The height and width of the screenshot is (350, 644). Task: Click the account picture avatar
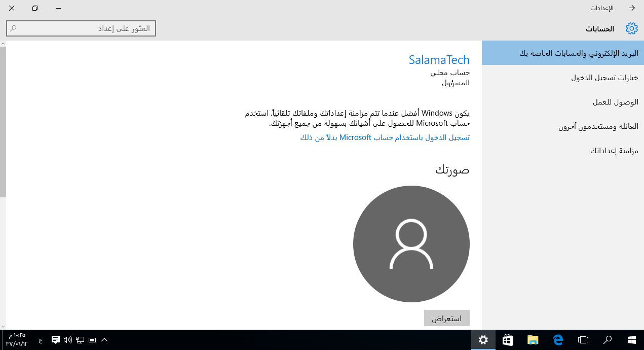click(411, 244)
